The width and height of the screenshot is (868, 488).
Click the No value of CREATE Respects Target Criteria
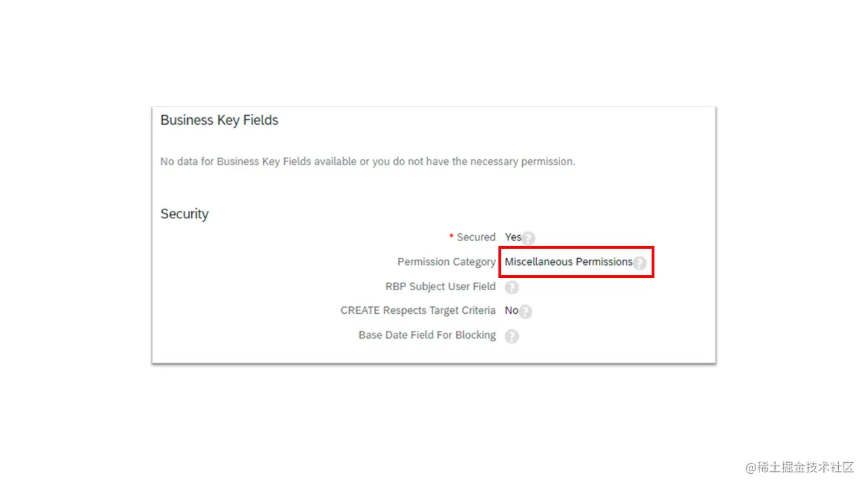click(x=511, y=310)
